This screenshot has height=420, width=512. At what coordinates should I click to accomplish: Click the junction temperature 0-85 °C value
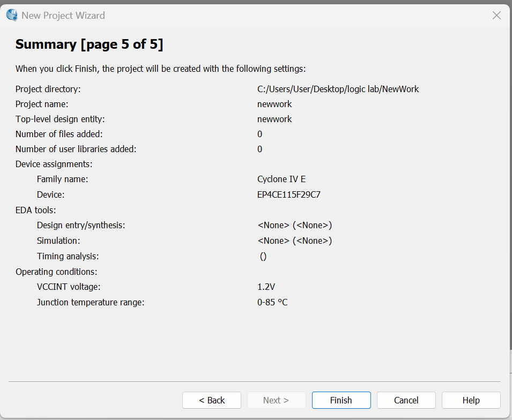[272, 302]
